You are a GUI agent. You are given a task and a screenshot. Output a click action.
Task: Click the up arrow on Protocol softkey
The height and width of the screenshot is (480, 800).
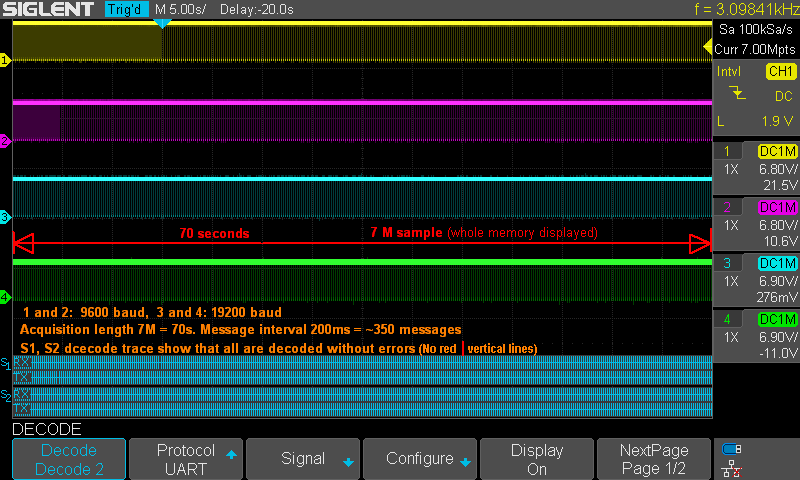231,454
